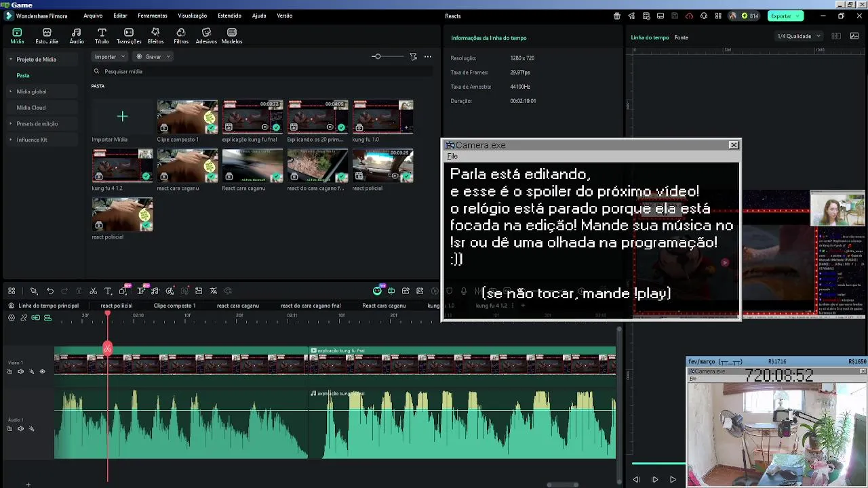Open the audio music tool in timeline toolbar

coord(155,291)
